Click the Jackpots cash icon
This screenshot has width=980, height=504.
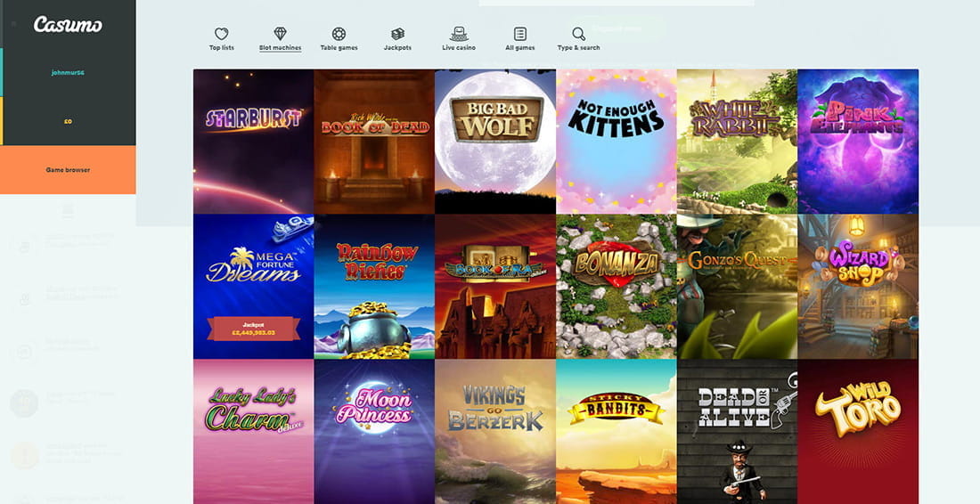pos(397,34)
